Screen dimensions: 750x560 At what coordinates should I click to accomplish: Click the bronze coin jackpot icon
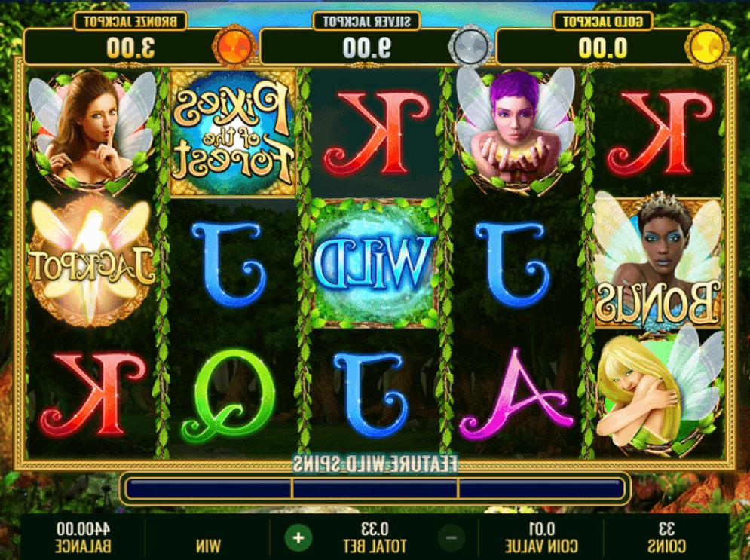(234, 47)
